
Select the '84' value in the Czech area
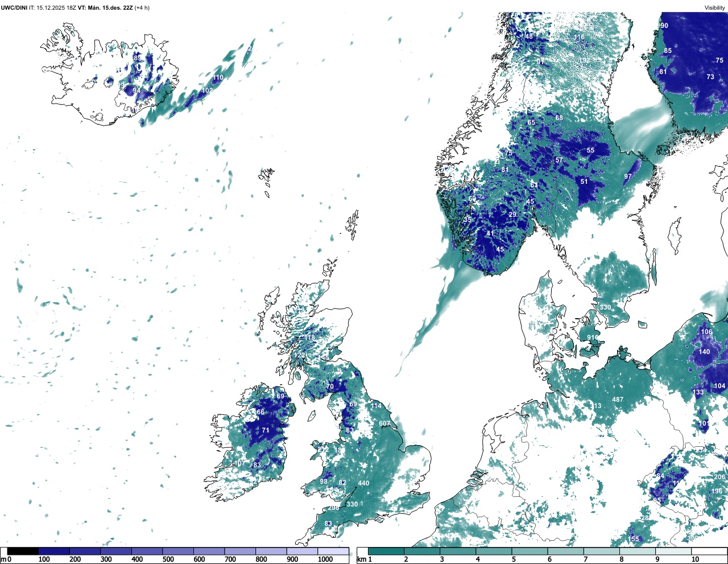point(660,476)
